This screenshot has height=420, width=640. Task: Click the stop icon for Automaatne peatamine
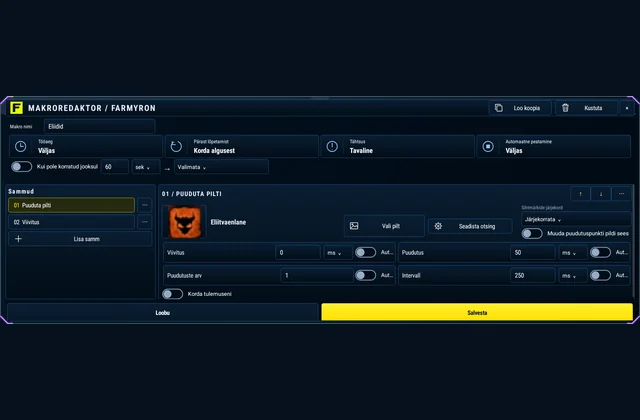488,147
